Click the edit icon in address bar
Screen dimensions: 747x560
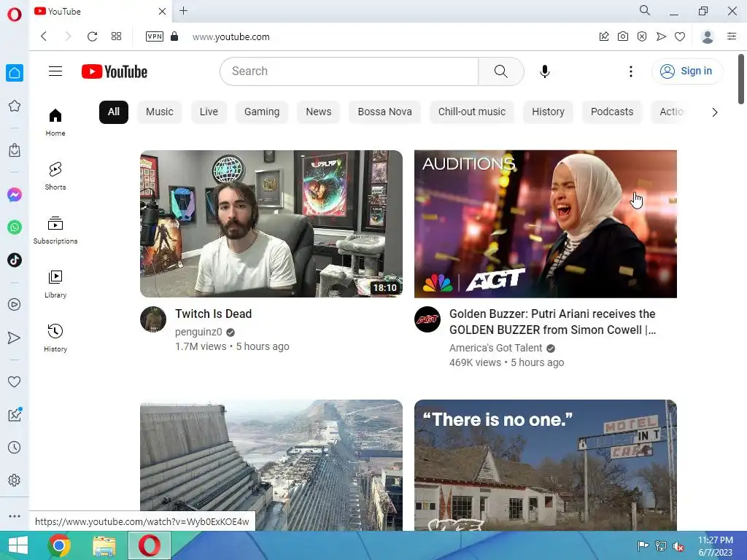603,36
